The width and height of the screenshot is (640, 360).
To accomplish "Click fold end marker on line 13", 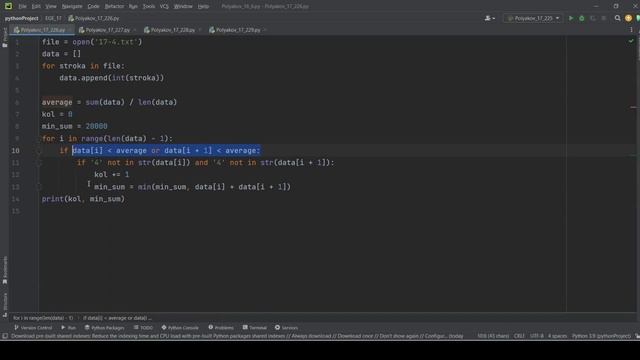I will click(40, 187).
